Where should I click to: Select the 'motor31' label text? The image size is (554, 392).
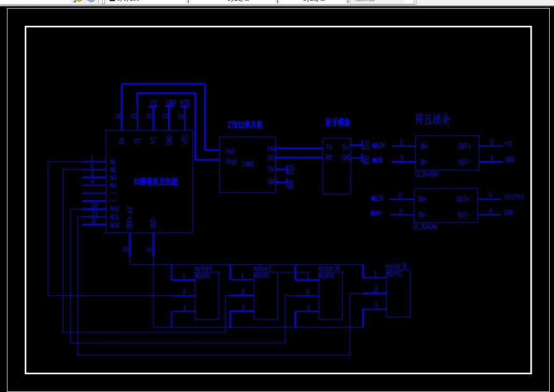coord(396,266)
